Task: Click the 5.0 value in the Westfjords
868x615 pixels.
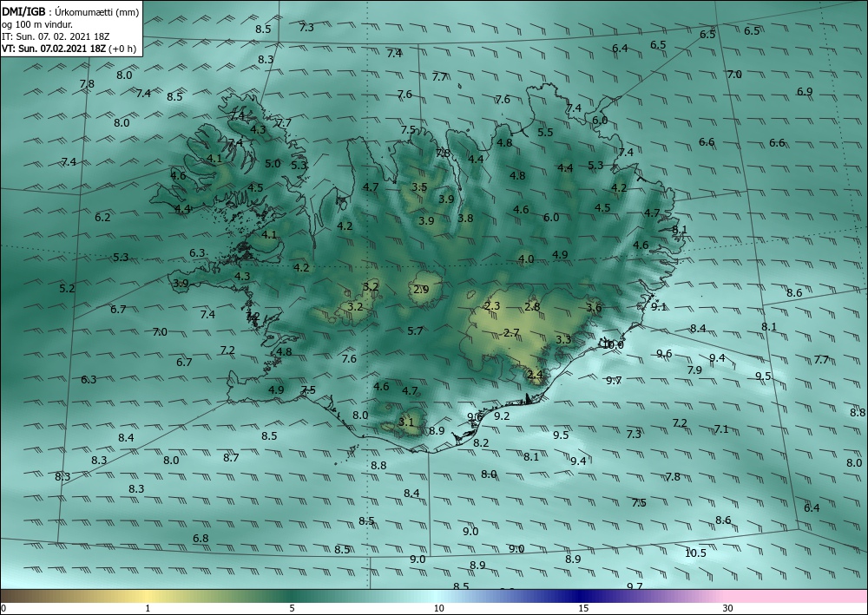Action: coord(273,164)
